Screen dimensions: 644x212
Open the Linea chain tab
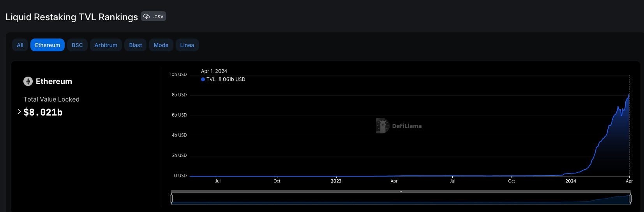coord(187,45)
